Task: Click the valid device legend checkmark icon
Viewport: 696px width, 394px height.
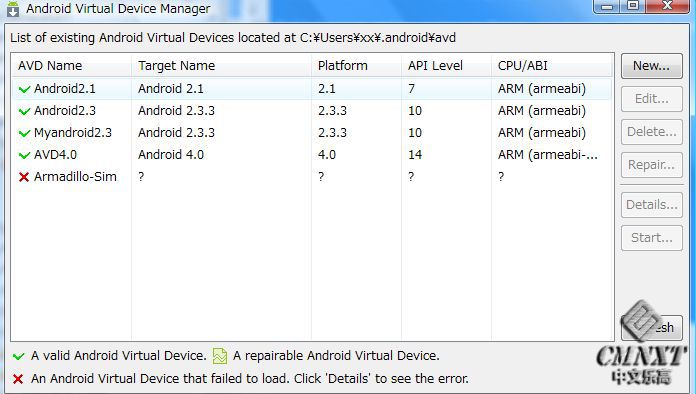Action: [19, 356]
